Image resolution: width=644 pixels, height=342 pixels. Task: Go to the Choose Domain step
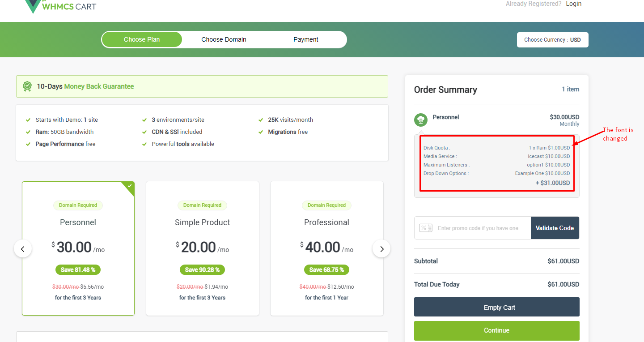224,39
